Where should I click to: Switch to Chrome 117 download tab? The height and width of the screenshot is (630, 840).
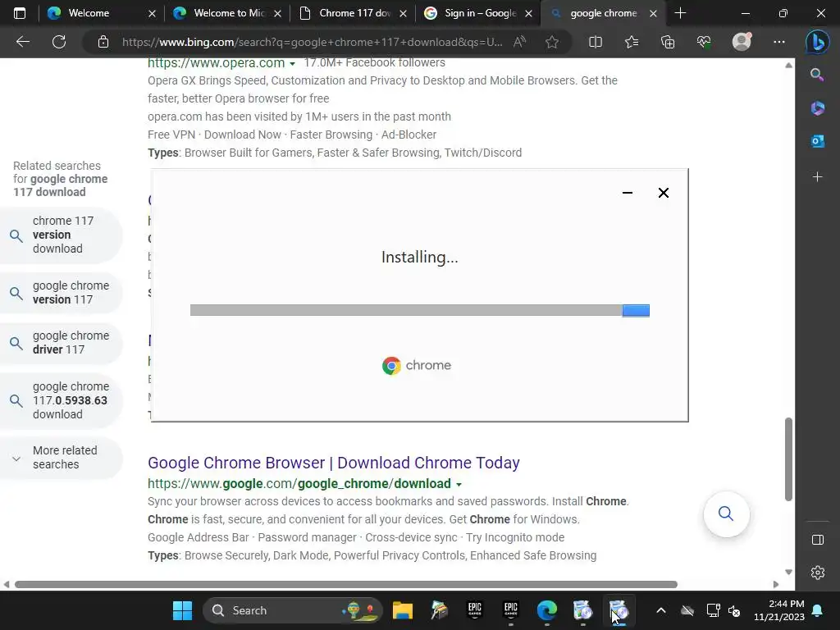[354, 13]
